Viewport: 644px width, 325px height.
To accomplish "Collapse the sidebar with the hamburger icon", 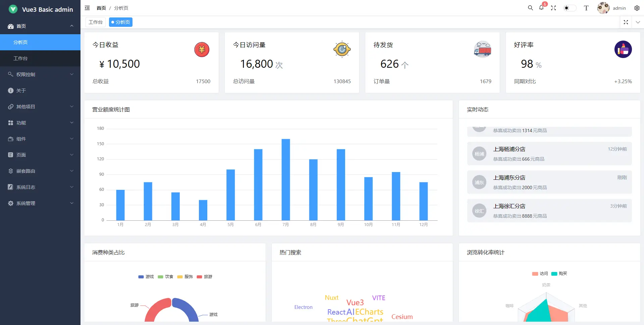I will coord(87,8).
